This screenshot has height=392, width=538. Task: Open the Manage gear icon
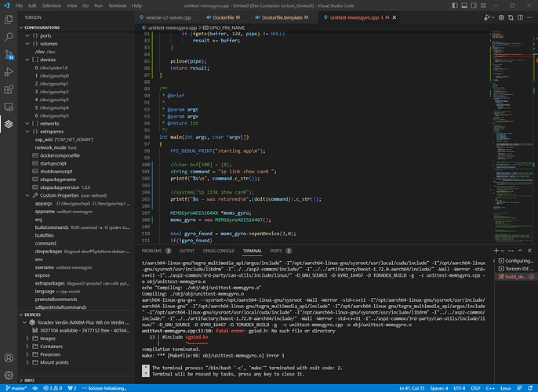click(x=9, y=376)
